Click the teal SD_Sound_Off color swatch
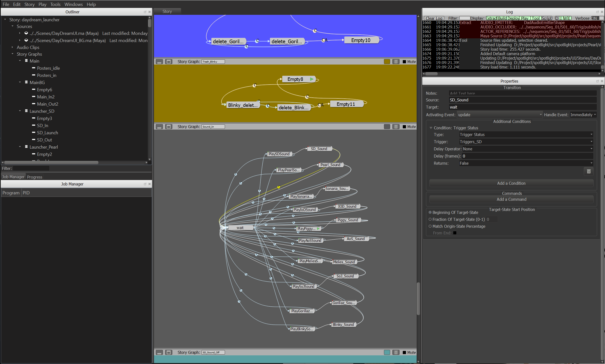 [x=387, y=353]
